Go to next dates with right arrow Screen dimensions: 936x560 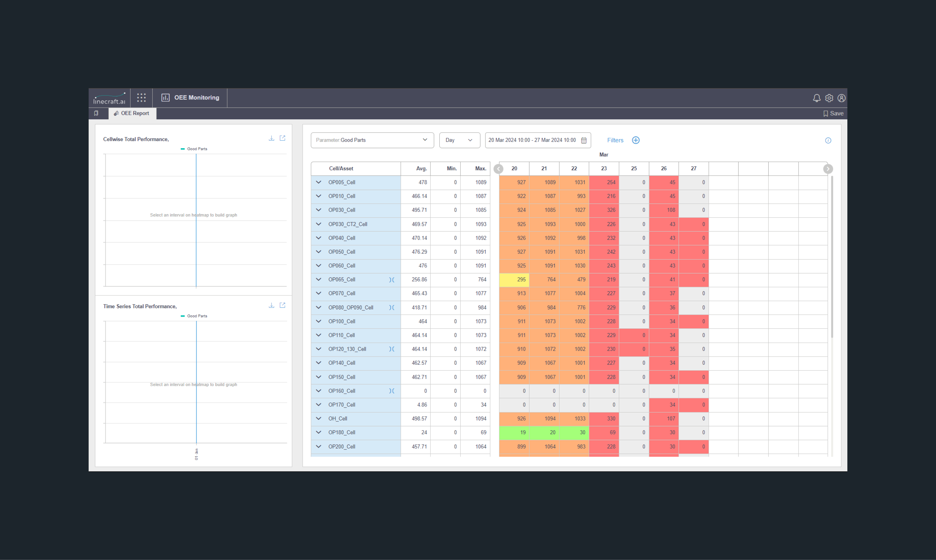point(828,169)
